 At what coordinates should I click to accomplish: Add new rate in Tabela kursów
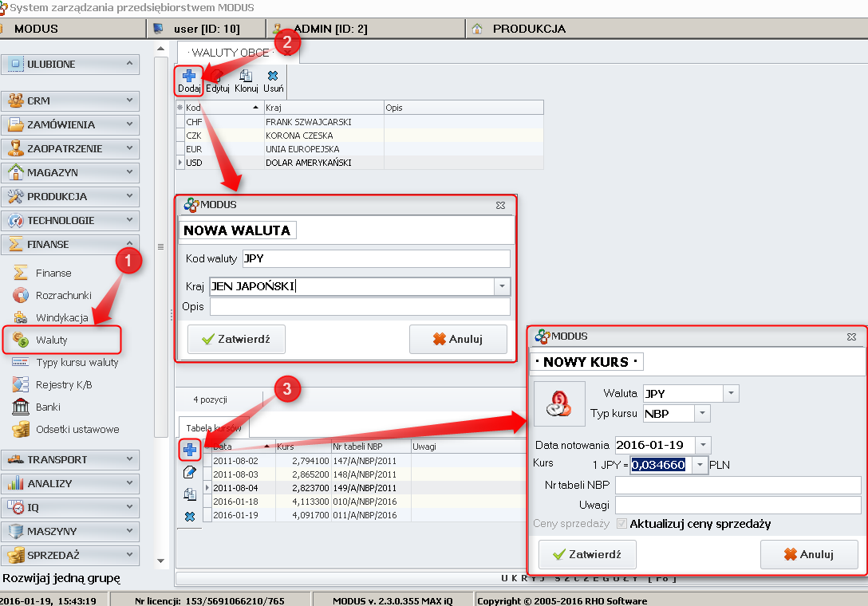coord(190,451)
